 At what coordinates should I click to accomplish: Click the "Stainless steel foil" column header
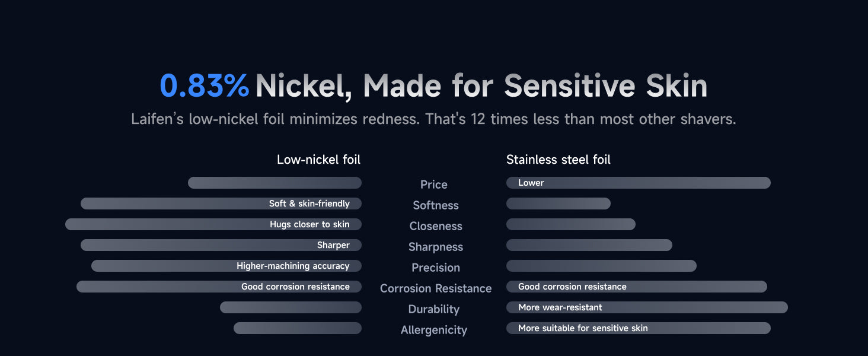(558, 160)
